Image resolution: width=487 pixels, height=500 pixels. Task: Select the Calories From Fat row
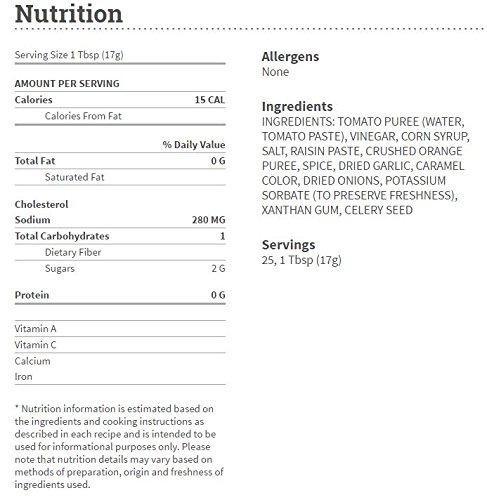click(120, 116)
